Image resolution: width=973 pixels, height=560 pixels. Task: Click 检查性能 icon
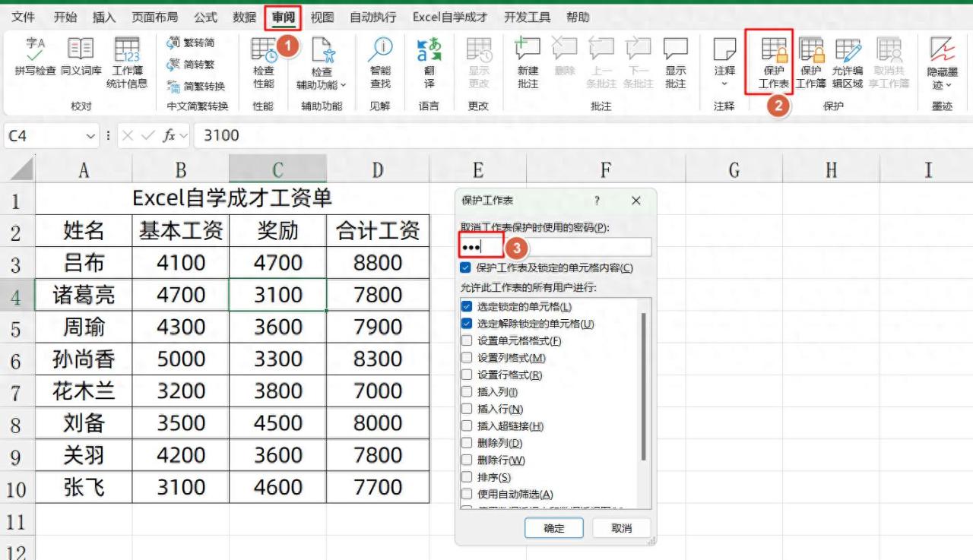pyautogui.click(x=264, y=49)
